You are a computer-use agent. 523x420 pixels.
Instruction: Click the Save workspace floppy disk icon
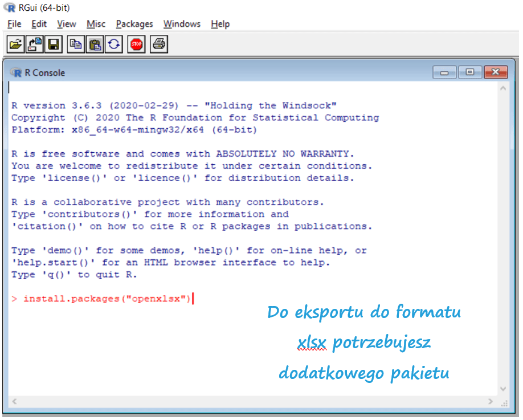[54, 44]
